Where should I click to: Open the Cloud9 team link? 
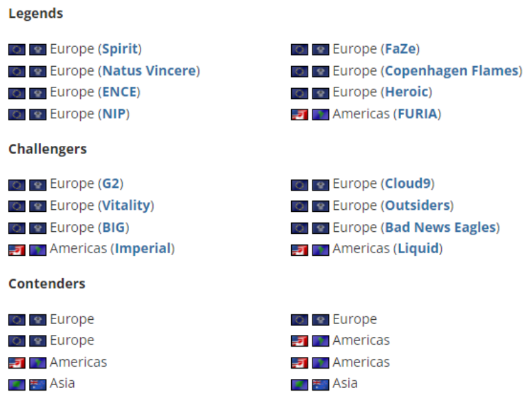tap(408, 184)
